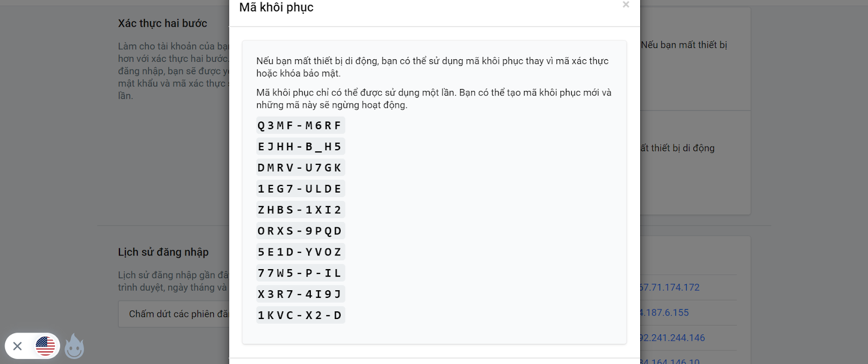Dismiss the language widget with X icon
Image resolution: width=868 pixels, height=364 pixels.
(17, 346)
